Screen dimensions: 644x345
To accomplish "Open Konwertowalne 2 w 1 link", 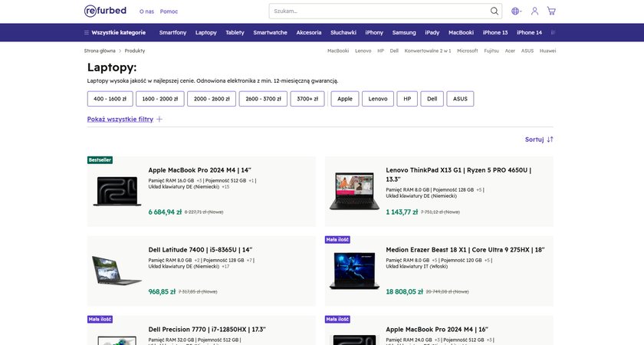I will (x=428, y=51).
